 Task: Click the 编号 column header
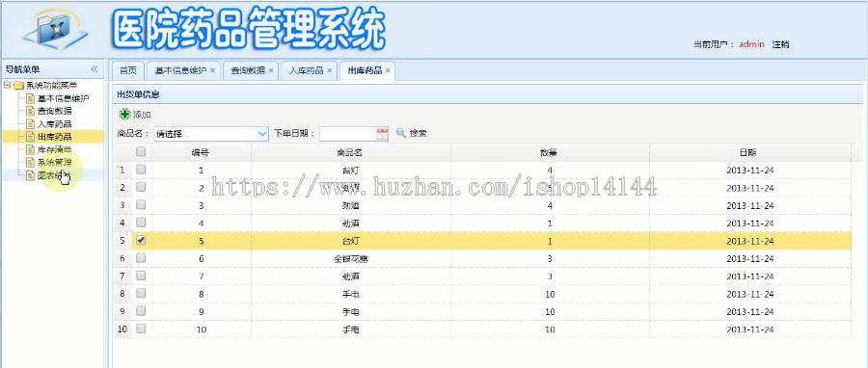coord(201,152)
